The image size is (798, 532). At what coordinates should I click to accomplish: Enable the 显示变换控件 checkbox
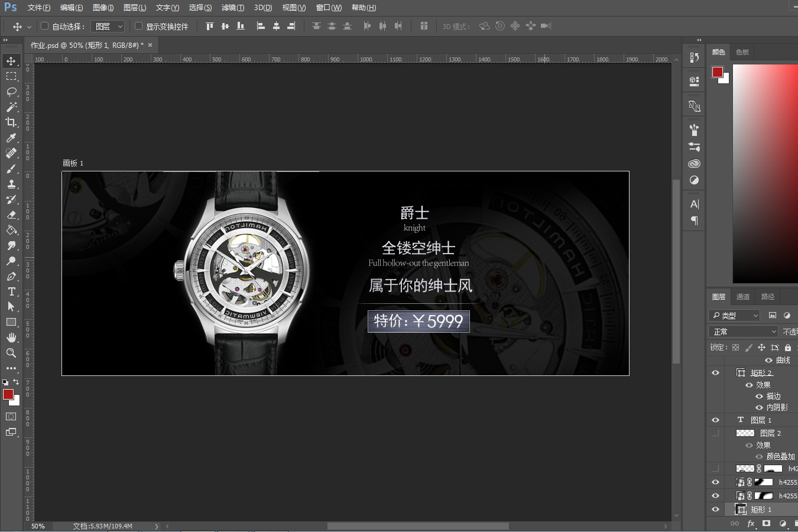(x=138, y=26)
